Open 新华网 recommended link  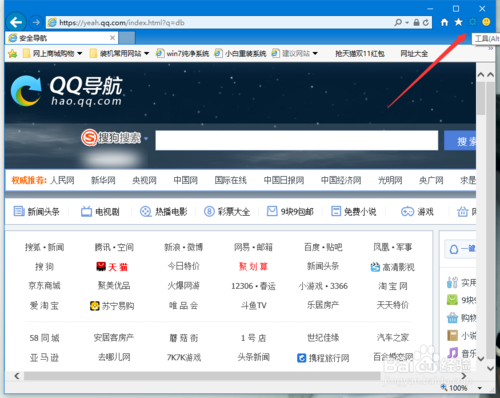tap(103, 180)
